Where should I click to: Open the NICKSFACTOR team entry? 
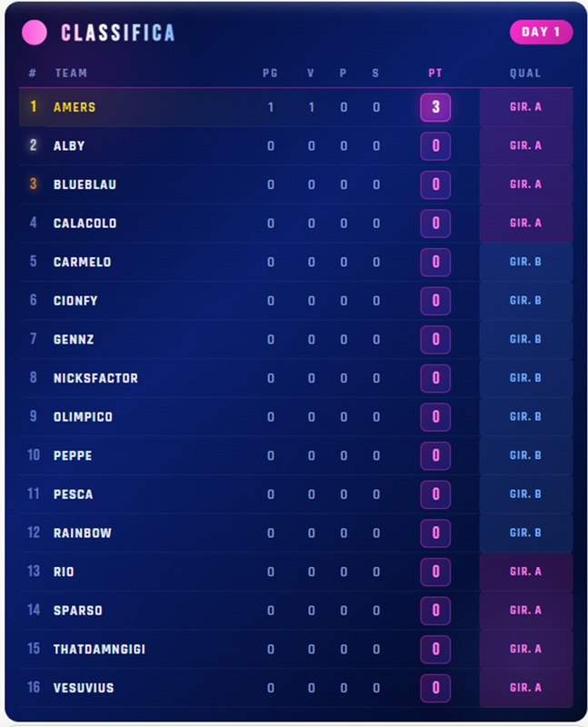click(296, 378)
